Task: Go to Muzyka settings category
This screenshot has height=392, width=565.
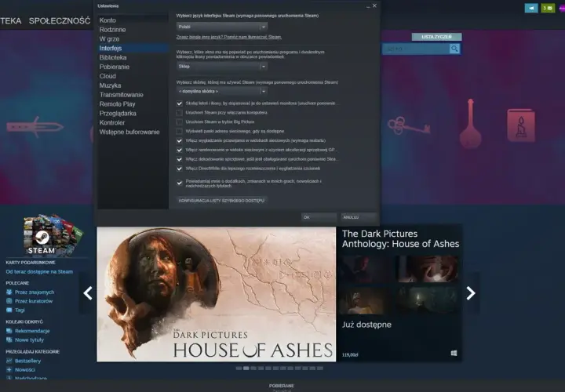Action: tap(110, 85)
